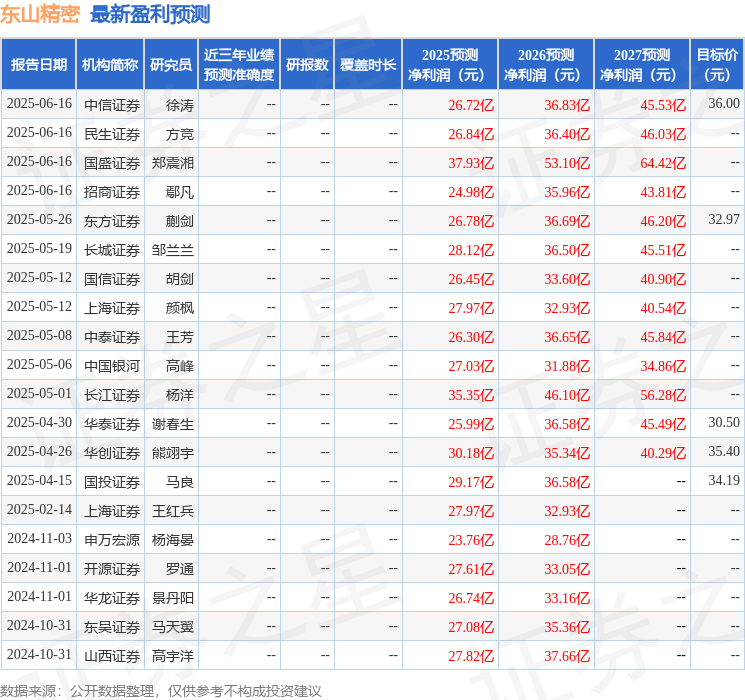Select 国信证券 institution cell
Viewport: 745px width, 700px height.
[x=112, y=279]
